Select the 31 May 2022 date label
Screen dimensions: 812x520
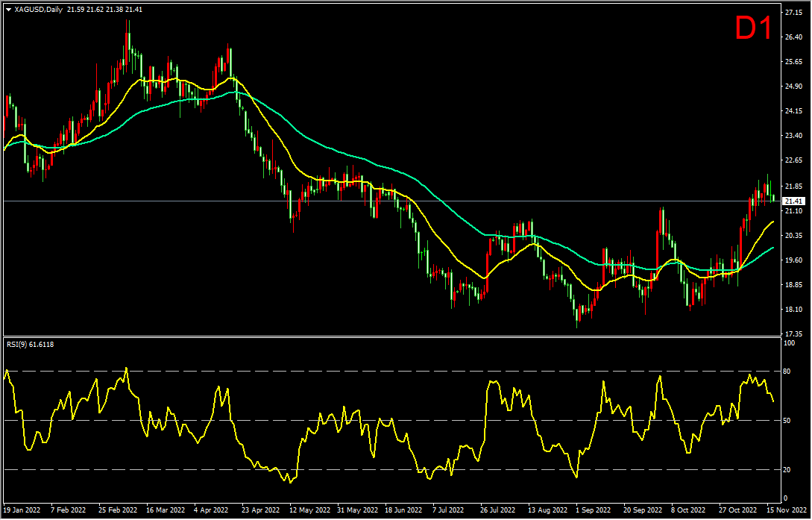point(356,510)
